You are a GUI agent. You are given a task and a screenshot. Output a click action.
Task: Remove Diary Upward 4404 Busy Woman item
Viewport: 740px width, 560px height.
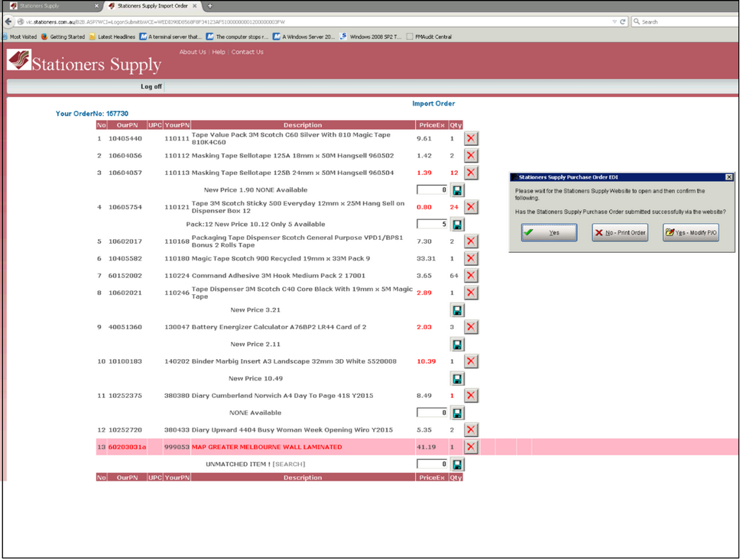click(471, 430)
